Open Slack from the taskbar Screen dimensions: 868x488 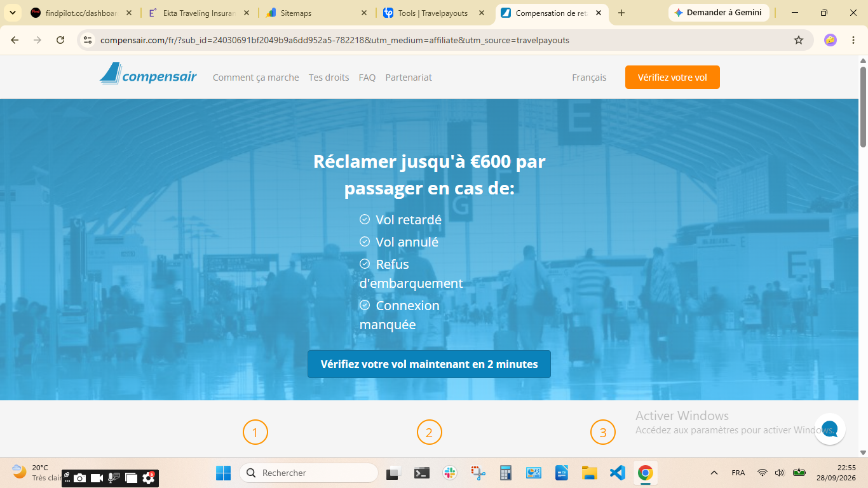point(450,473)
